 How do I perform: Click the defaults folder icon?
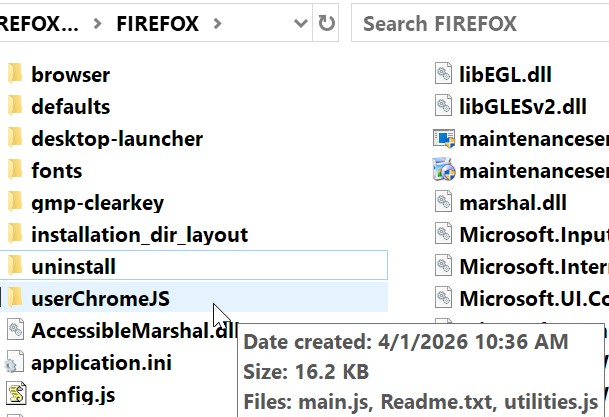pyautogui.click(x=14, y=106)
